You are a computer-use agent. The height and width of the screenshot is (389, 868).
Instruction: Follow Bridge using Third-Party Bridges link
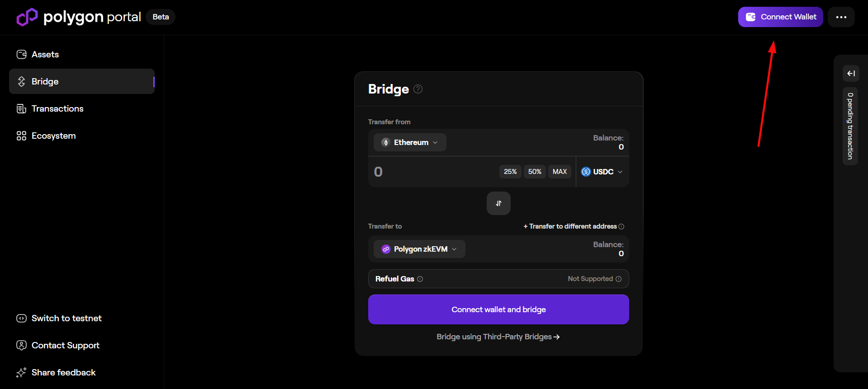(x=498, y=337)
